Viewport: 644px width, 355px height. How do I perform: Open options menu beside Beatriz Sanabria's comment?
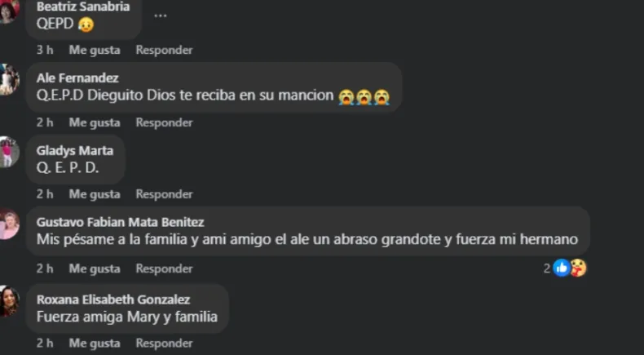pos(160,16)
